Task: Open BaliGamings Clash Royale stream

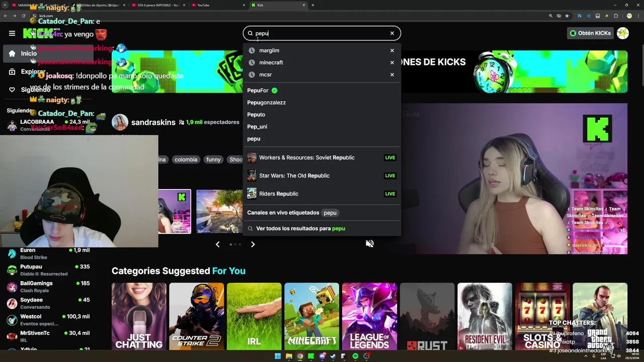Action: pos(48,287)
